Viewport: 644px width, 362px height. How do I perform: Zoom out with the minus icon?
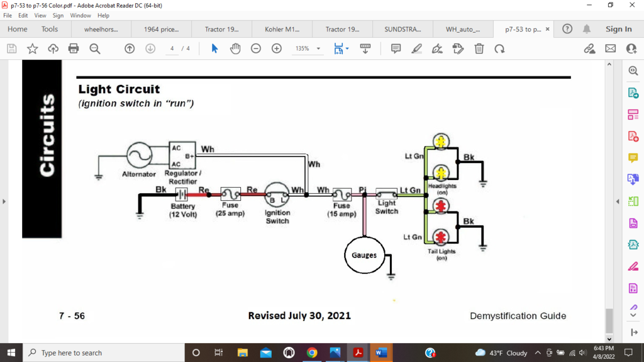coord(256,48)
